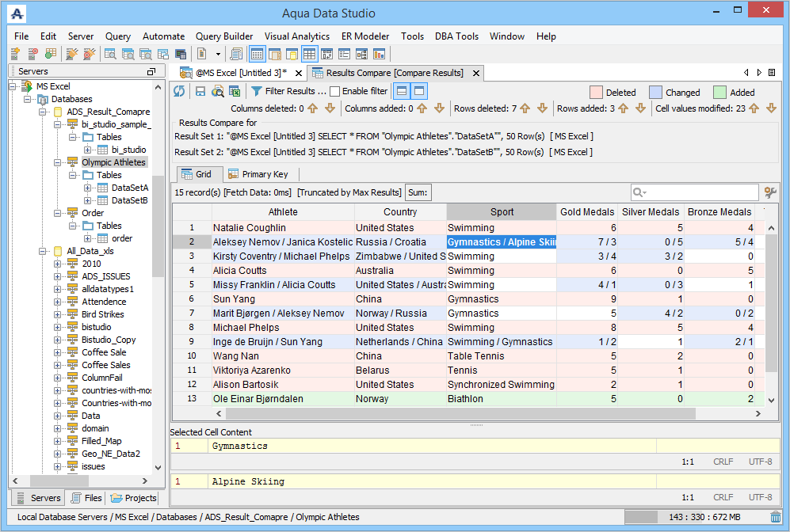Click the save results icon
Screen dimensions: 790x532
200,91
